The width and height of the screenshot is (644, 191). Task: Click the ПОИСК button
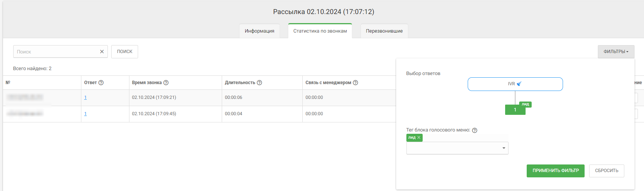point(124,52)
